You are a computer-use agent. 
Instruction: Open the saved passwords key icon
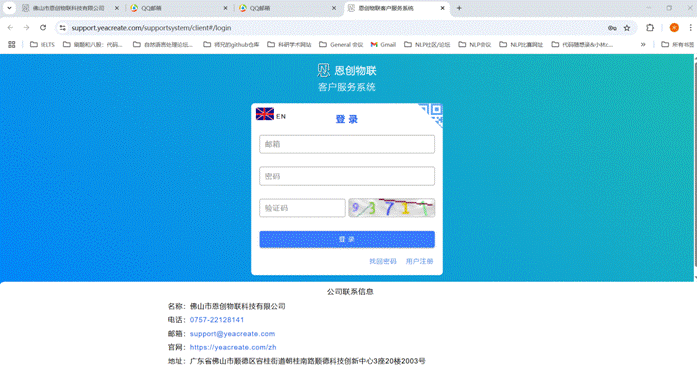click(612, 28)
